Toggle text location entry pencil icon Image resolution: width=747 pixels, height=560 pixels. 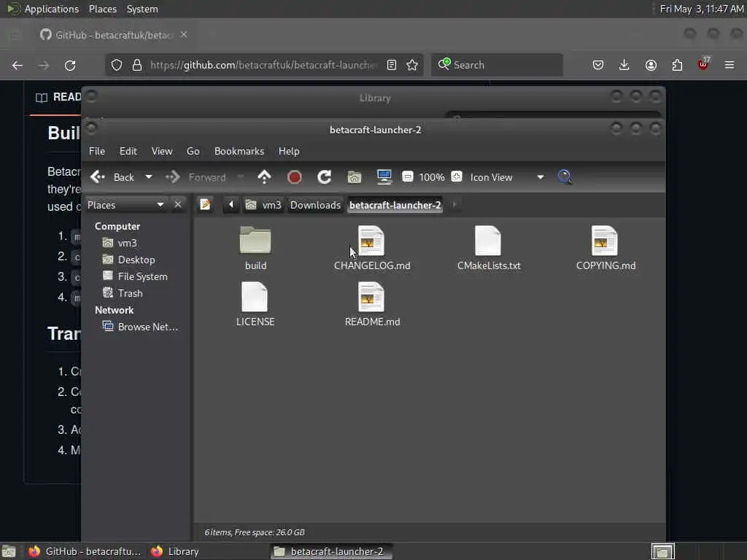pyautogui.click(x=205, y=205)
